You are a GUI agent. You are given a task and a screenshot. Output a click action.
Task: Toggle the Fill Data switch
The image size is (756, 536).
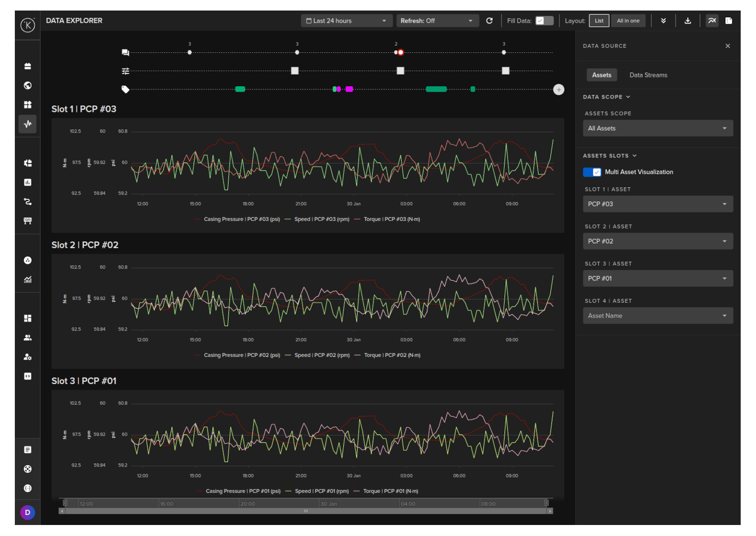pos(544,21)
